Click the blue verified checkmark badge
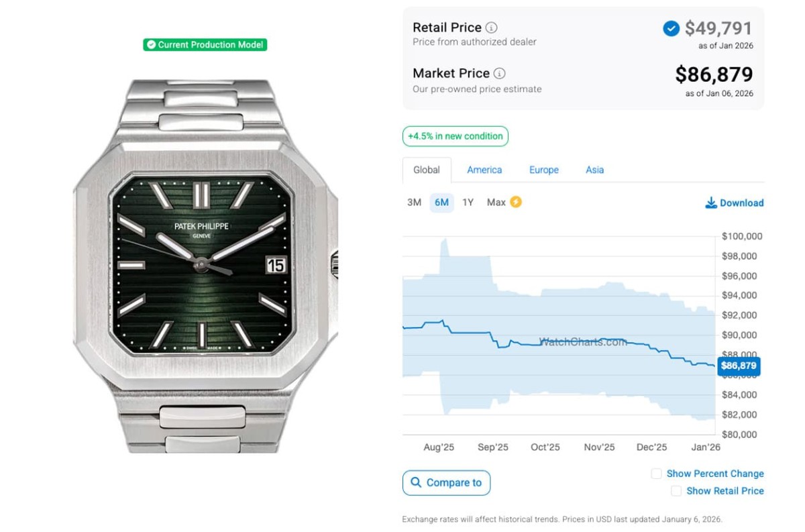 [x=671, y=29]
